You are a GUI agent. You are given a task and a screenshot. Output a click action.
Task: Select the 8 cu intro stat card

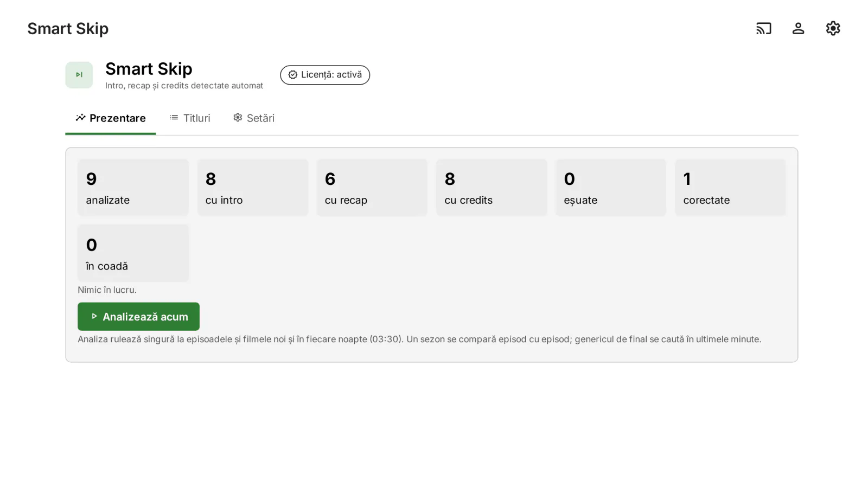click(253, 188)
